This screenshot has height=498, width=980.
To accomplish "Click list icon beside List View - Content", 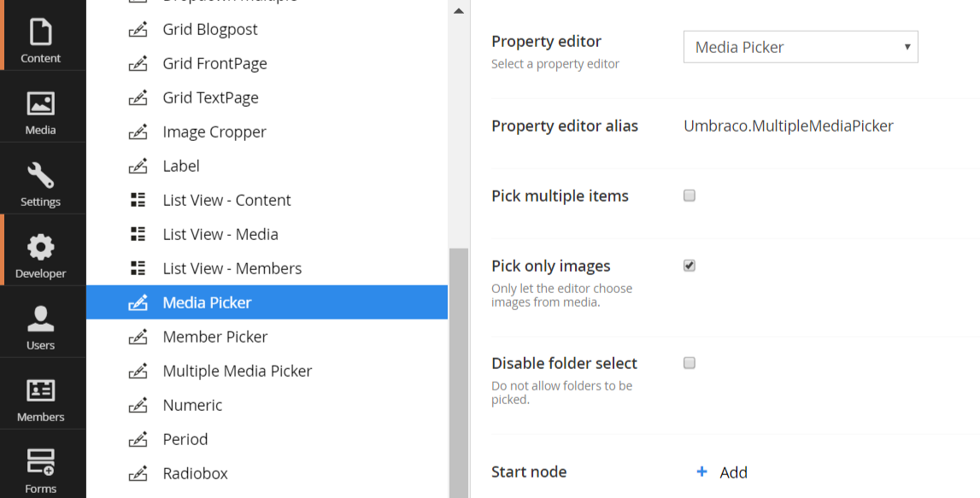I will click(x=138, y=200).
